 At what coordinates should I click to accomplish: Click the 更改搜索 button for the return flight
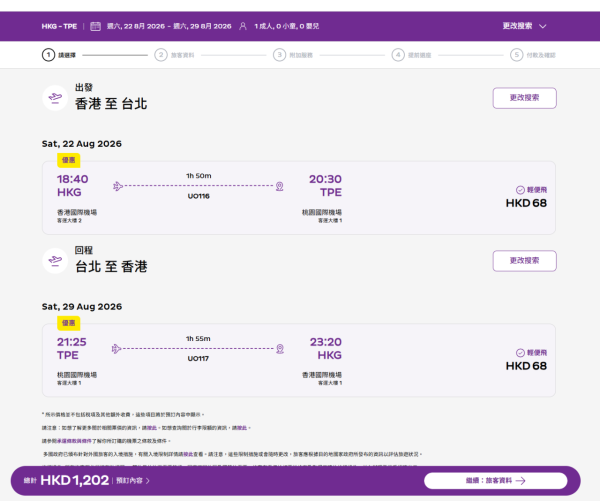coord(524,261)
